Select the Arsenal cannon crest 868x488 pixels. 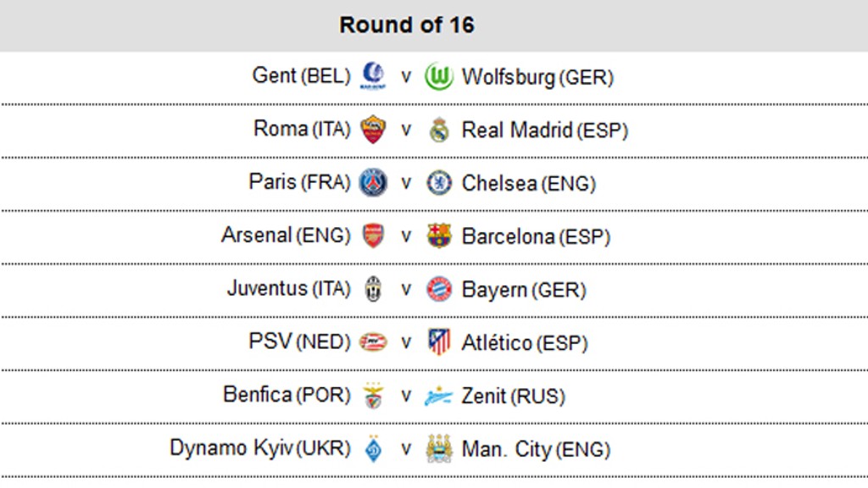click(372, 236)
